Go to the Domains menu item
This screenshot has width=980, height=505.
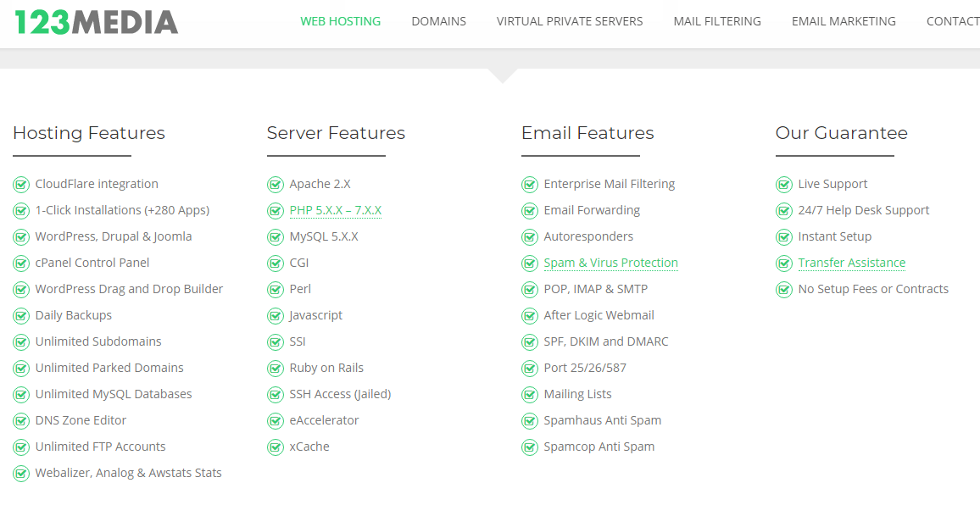coord(439,21)
